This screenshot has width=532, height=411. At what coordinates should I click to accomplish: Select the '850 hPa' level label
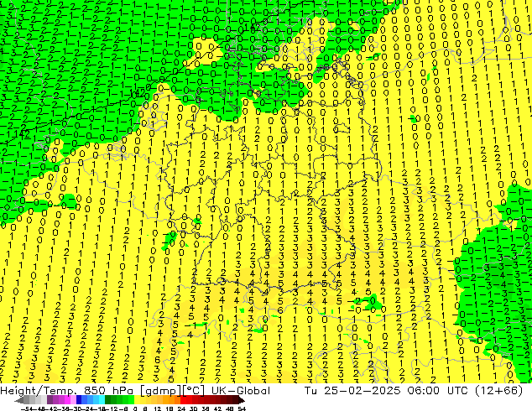click(110, 391)
